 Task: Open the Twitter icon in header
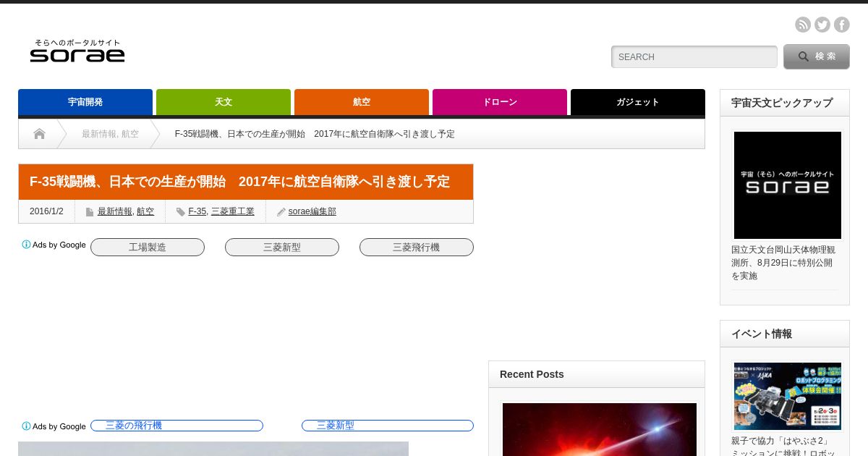(822, 25)
